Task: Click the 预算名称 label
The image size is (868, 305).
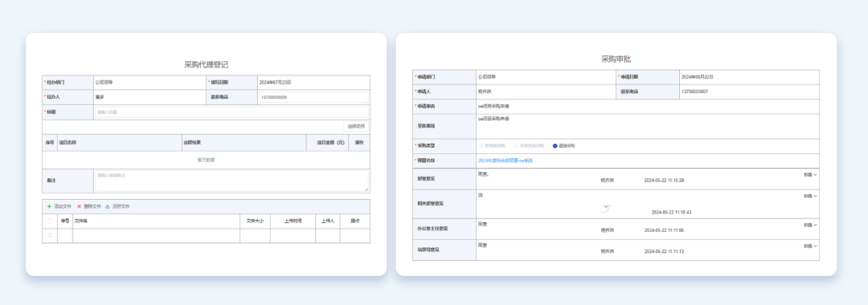Action: coord(426,161)
